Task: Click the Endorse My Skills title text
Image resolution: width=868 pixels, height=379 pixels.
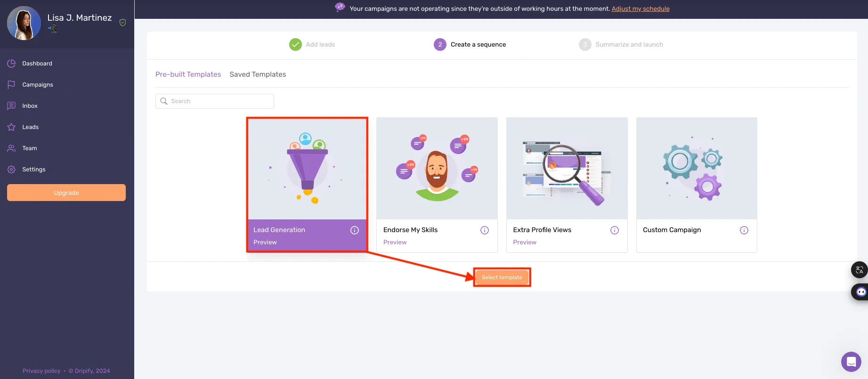Action: 411,230
